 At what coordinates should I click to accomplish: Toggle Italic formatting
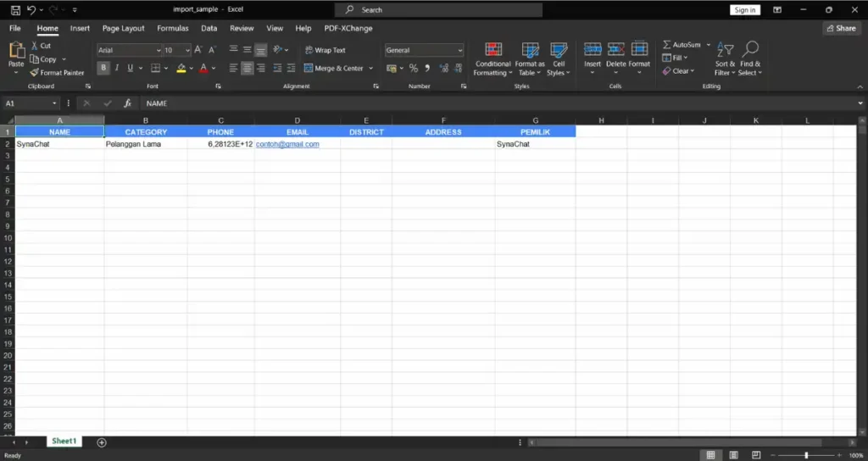pos(117,68)
